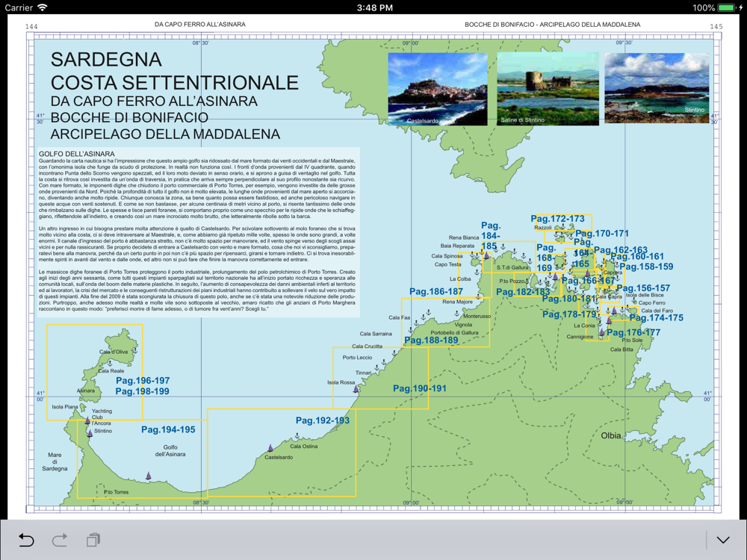Click the Cannigione map label

pyautogui.click(x=580, y=337)
